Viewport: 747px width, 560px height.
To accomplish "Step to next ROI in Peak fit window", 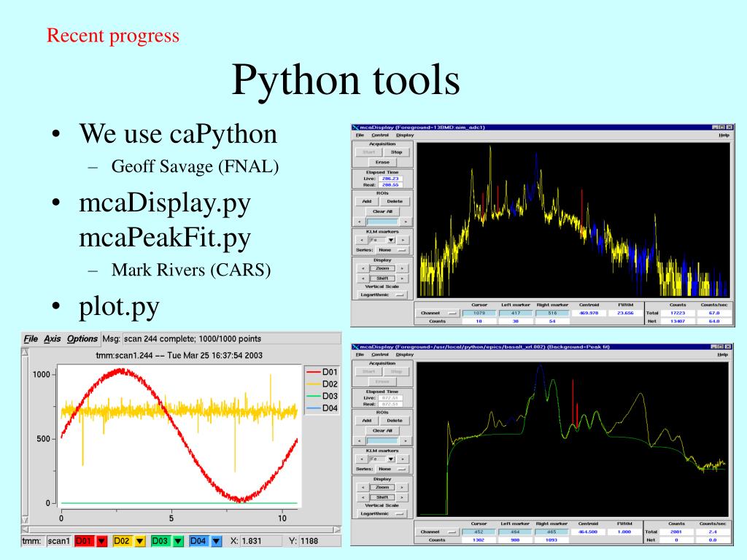I will coord(406,441).
